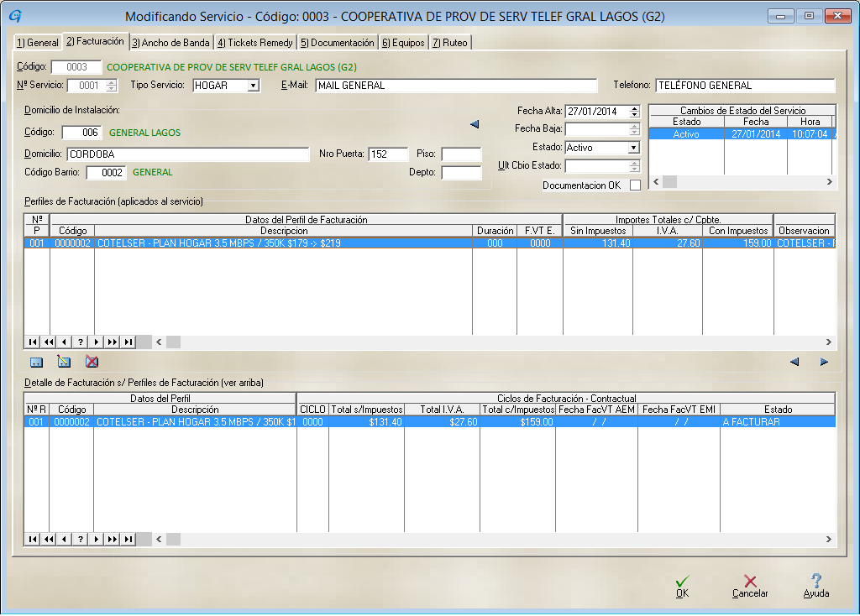The width and height of the screenshot is (860, 616).
Task: Delete billing profile icon with red X
Action: (x=92, y=362)
